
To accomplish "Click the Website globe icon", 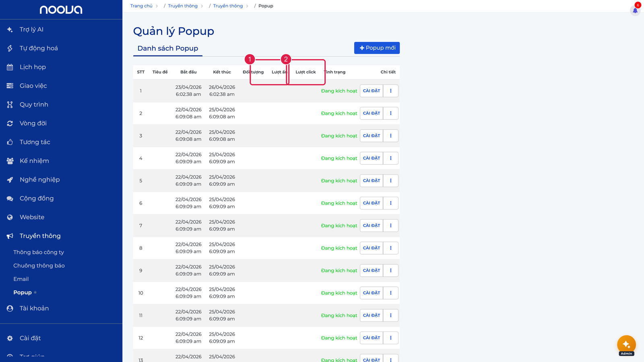I will [x=10, y=217].
